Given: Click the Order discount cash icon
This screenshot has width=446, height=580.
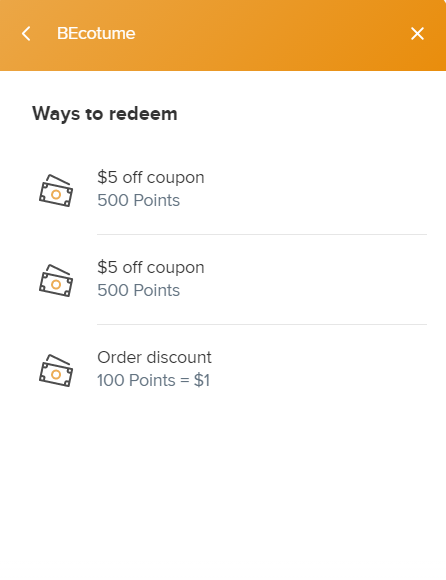Looking at the screenshot, I should [x=56, y=370].
